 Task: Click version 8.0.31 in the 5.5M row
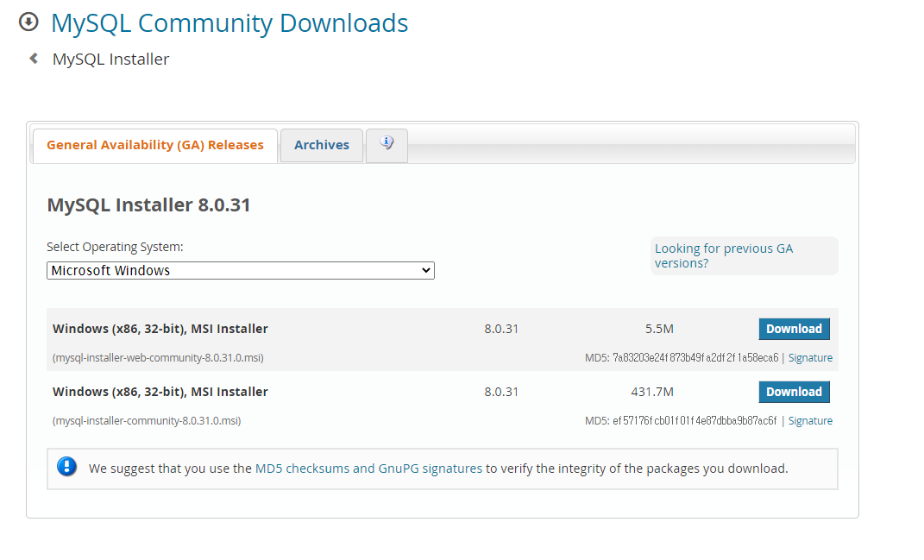tap(501, 329)
